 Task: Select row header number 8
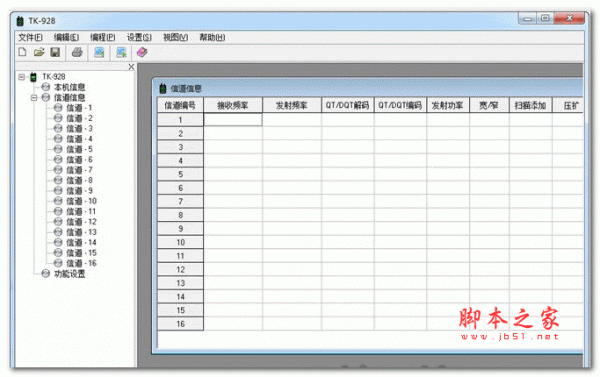[x=180, y=215]
